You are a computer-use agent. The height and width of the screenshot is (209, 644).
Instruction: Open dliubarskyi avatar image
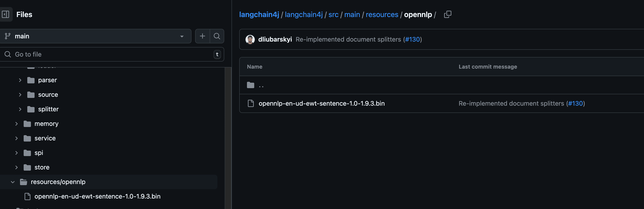250,40
